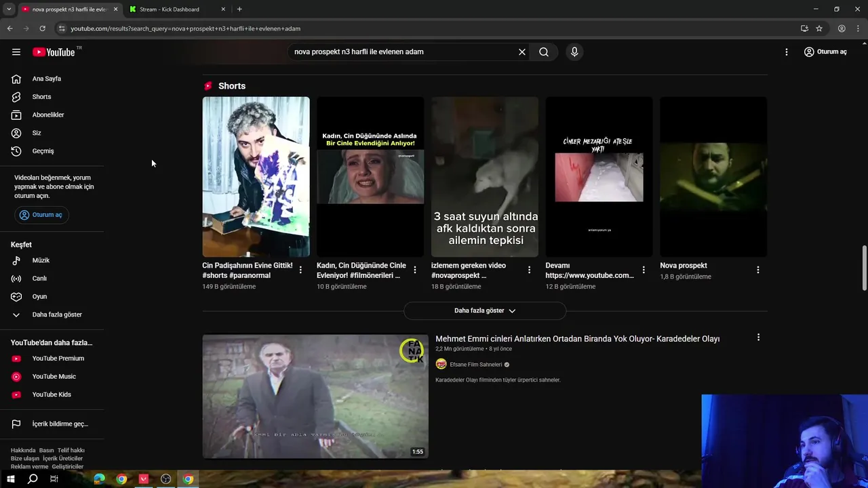Open the tab search dropdown arrow
This screenshot has width=868, height=488.
[9, 9]
